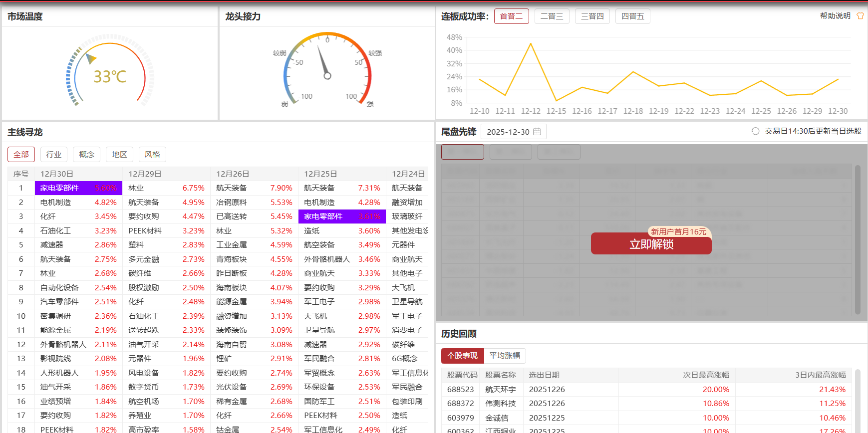This screenshot has width=868, height=433.
Task: Open the 帮助说明 help link
Action: [x=835, y=16]
